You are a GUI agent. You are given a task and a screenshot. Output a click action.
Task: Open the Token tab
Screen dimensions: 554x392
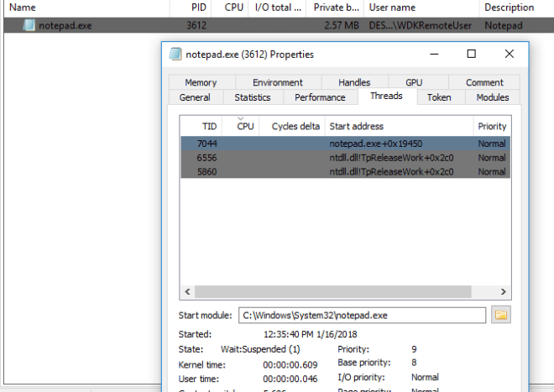(439, 97)
